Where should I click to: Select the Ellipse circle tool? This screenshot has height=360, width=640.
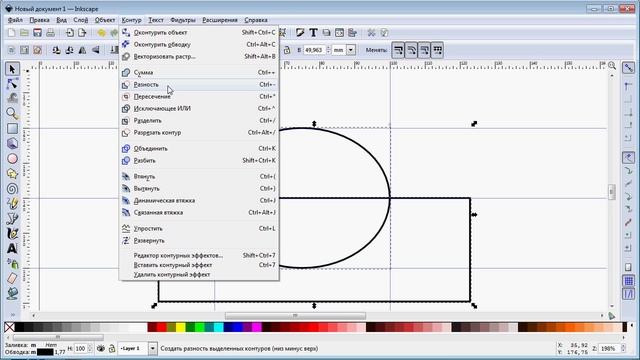12,159
